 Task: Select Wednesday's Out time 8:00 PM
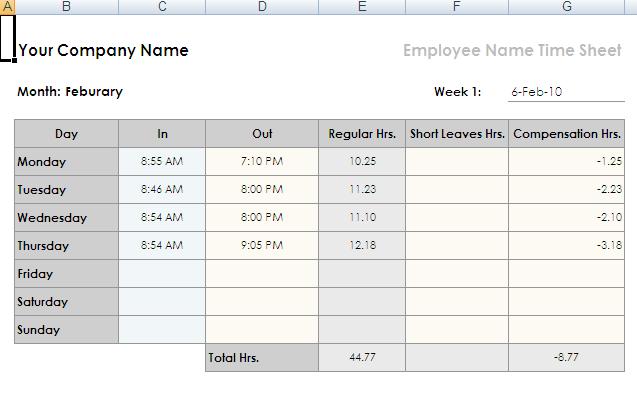pyautogui.click(x=262, y=218)
